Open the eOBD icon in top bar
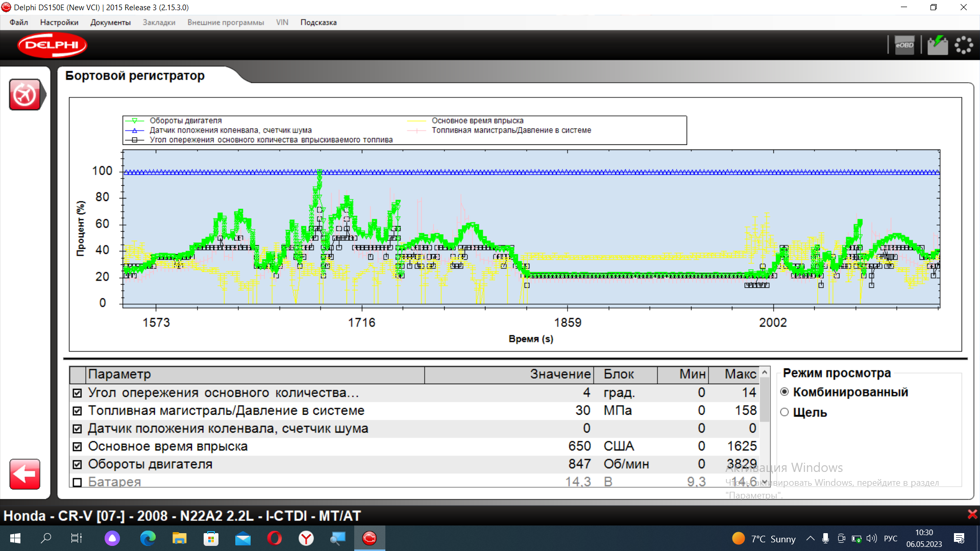 pos(904,45)
